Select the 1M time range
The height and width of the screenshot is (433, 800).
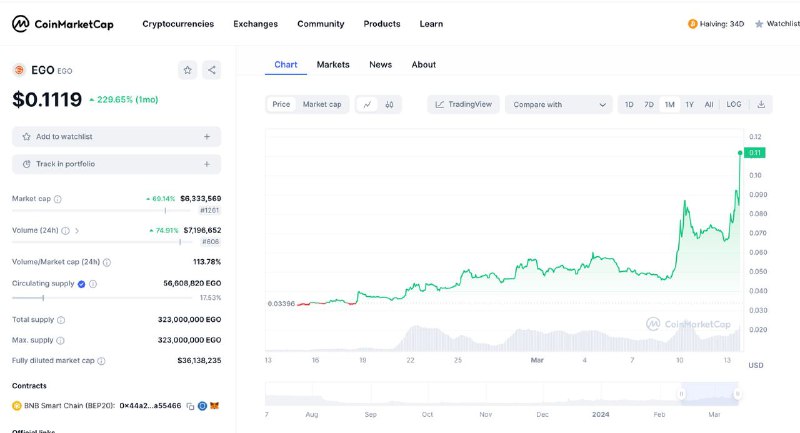pyautogui.click(x=669, y=105)
